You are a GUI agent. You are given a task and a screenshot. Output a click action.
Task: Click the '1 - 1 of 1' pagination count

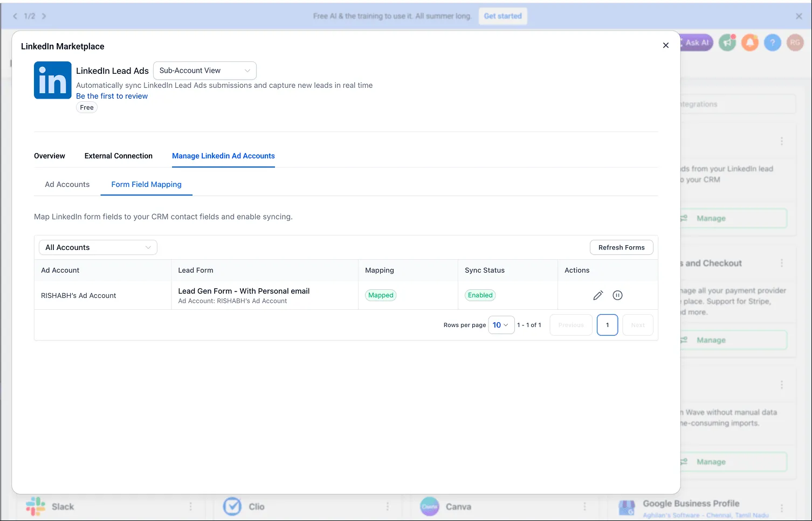(529, 325)
